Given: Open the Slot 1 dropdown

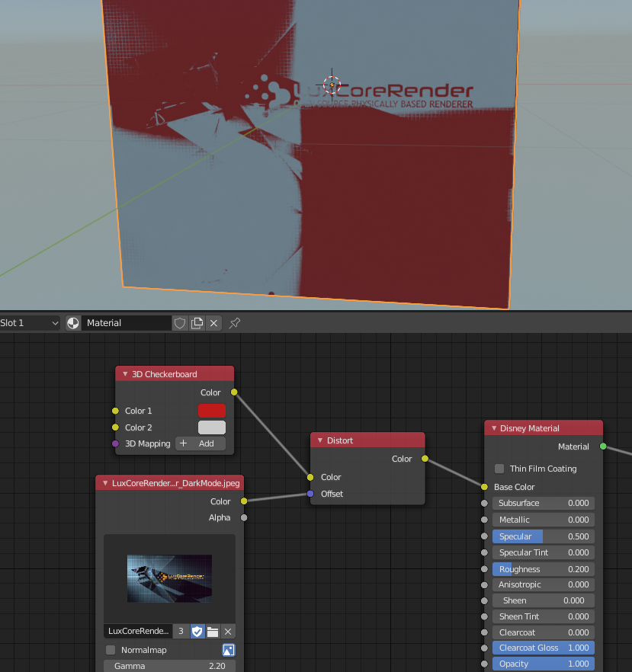Looking at the screenshot, I should 30,323.
